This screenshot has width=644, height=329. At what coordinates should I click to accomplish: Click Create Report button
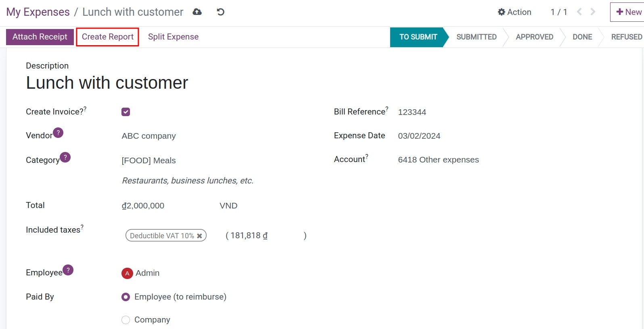(108, 37)
